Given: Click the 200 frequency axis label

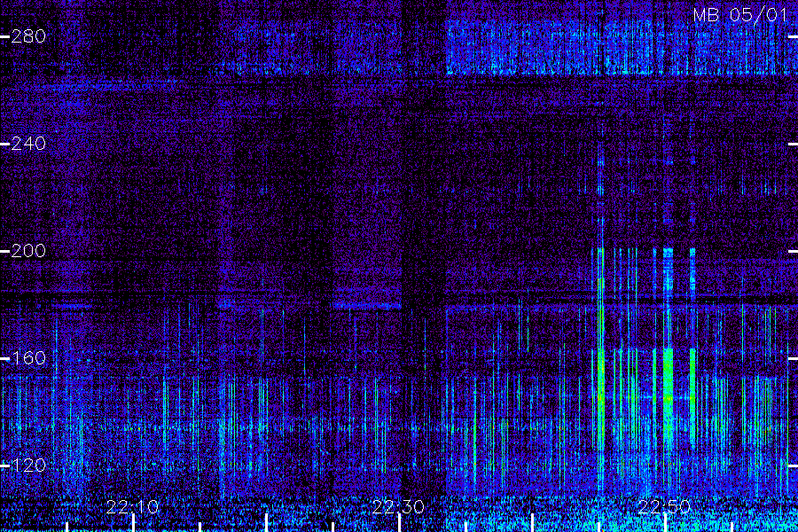Looking at the screenshot, I should coord(28,251).
